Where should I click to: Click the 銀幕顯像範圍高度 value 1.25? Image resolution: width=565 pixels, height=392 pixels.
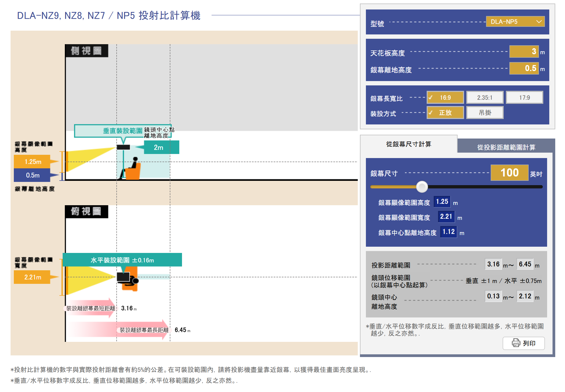[442, 201]
